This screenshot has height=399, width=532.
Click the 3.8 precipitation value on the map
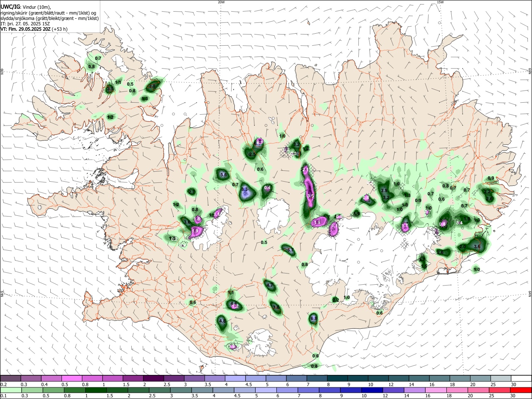[x=276, y=307]
